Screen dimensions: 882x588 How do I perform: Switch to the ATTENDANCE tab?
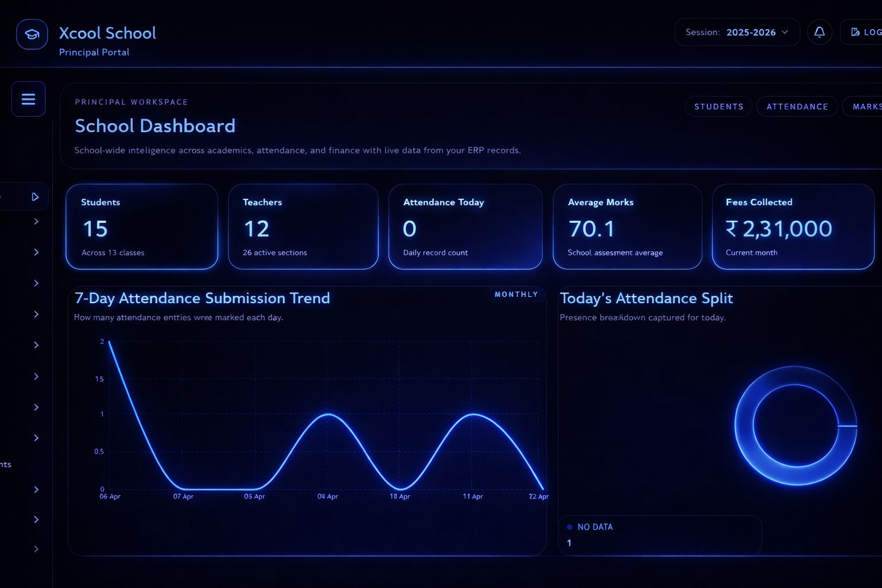[797, 106]
